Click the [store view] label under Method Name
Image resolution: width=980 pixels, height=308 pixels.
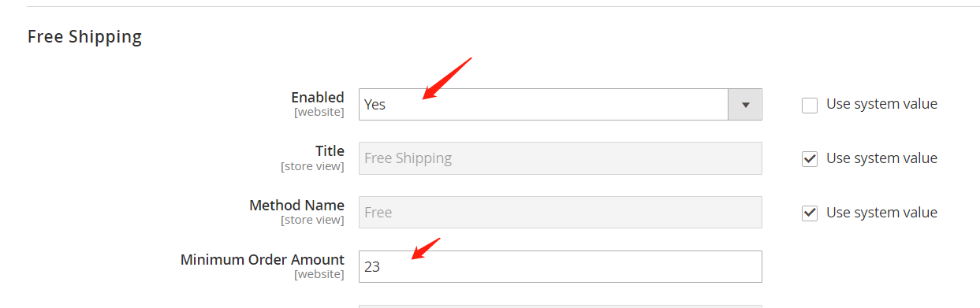[312, 220]
